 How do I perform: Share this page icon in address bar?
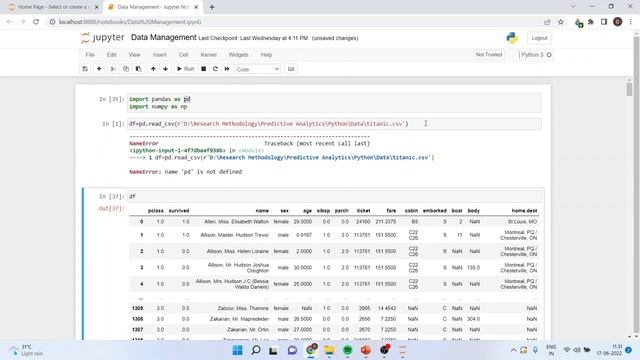(x=547, y=22)
